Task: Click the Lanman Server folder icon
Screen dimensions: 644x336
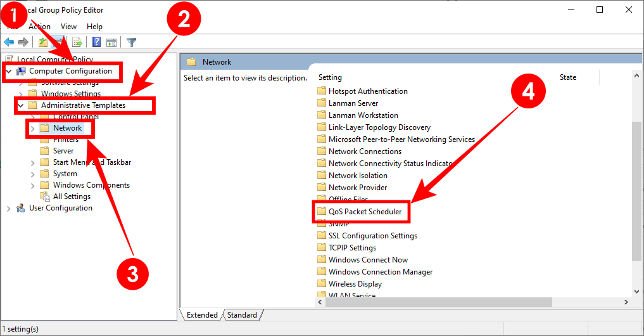Action: [x=322, y=103]
